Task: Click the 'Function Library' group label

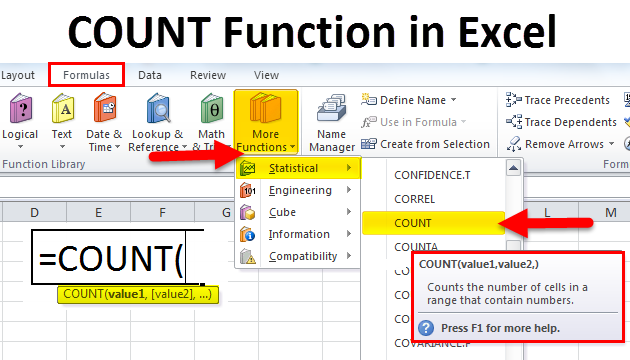Action: 43,164
